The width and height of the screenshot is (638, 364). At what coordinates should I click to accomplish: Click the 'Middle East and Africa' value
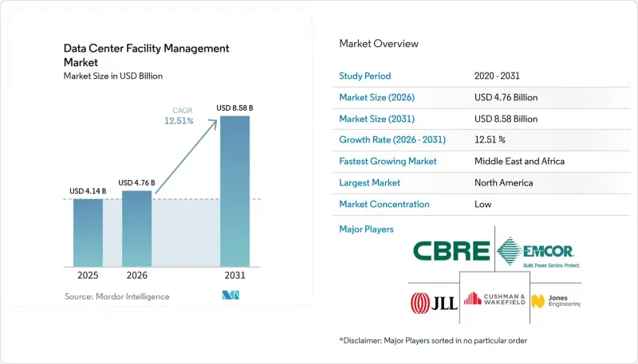pyautogui.click(x=520, y=161)
